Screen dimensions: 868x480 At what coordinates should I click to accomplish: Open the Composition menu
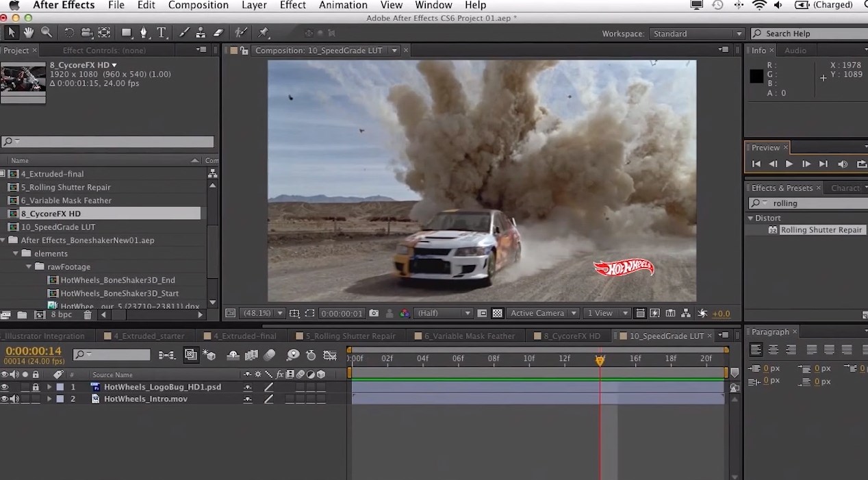tap(198, 5)
